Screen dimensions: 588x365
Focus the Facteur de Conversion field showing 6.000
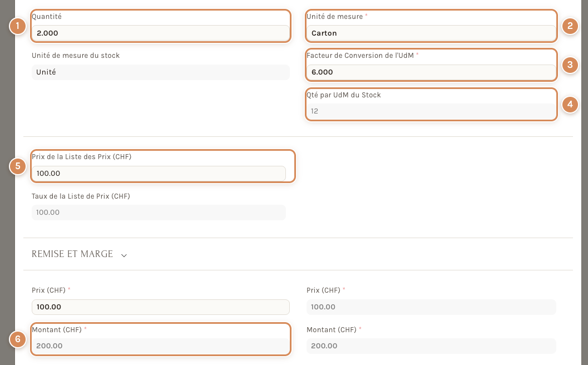431,72
